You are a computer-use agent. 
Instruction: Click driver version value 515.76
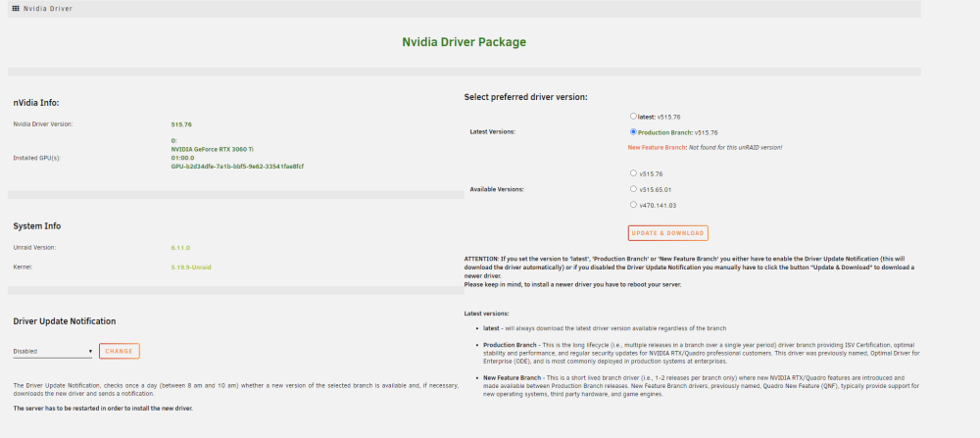coord(181,124)
